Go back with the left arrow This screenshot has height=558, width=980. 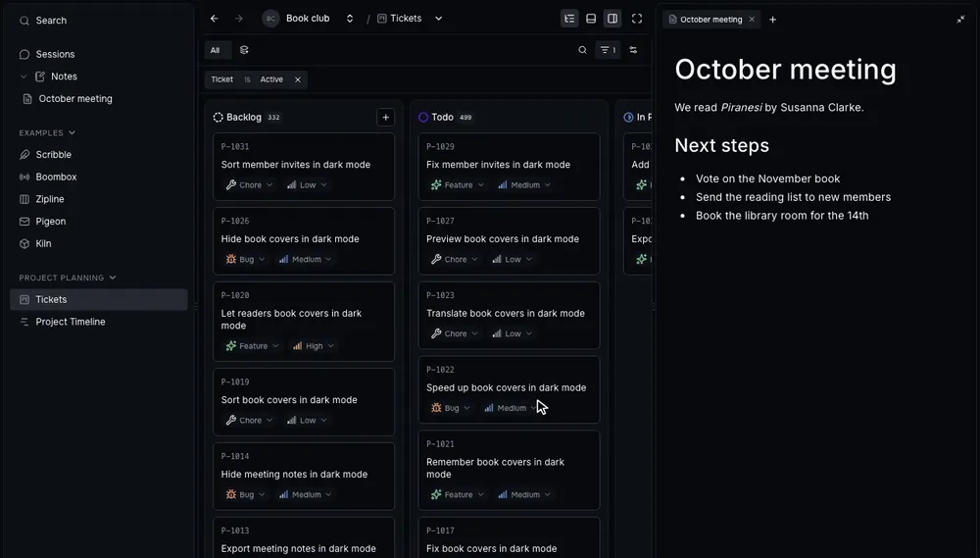tap(215, 19)
